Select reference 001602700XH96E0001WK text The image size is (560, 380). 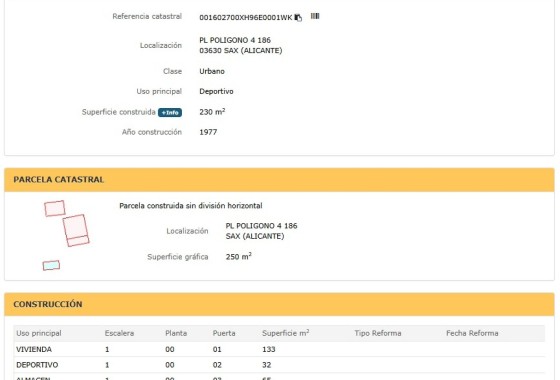(246, 18)
